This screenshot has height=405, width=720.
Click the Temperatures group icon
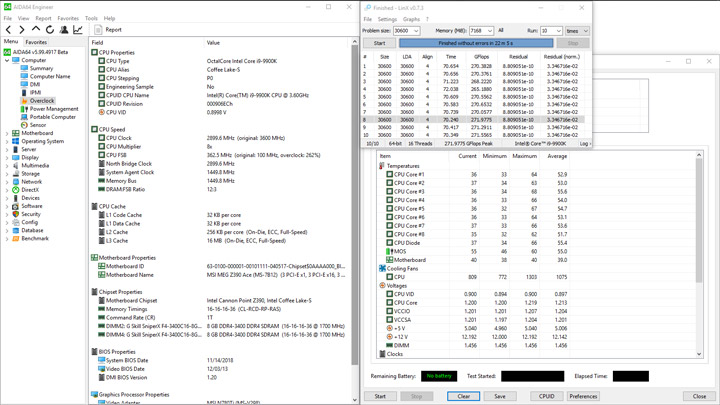click(x=382, y=166)
